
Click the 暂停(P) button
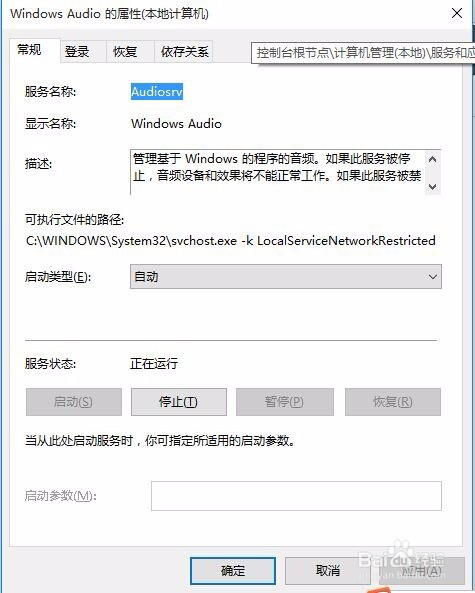click(285, 402)
